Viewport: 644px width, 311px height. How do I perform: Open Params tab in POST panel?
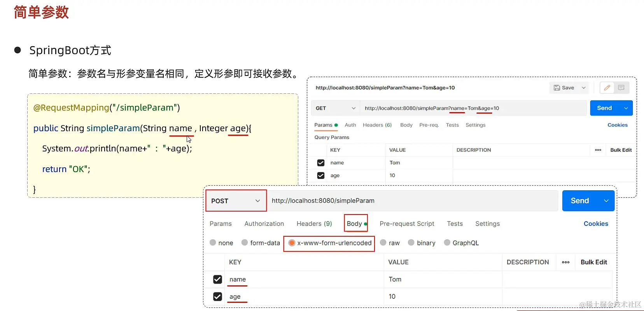[220, 224]
